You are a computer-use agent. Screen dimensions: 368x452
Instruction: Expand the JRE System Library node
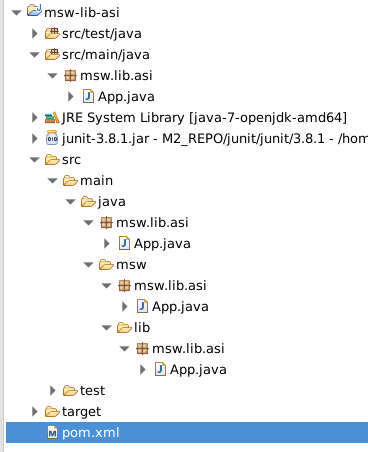pyautogui.click(x=34, y=117)
